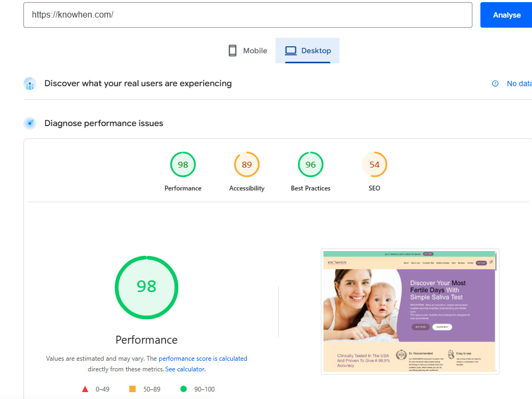Click the 50–89 legend text
This screenshot has width=532, height=399.
tap(152, 389)
